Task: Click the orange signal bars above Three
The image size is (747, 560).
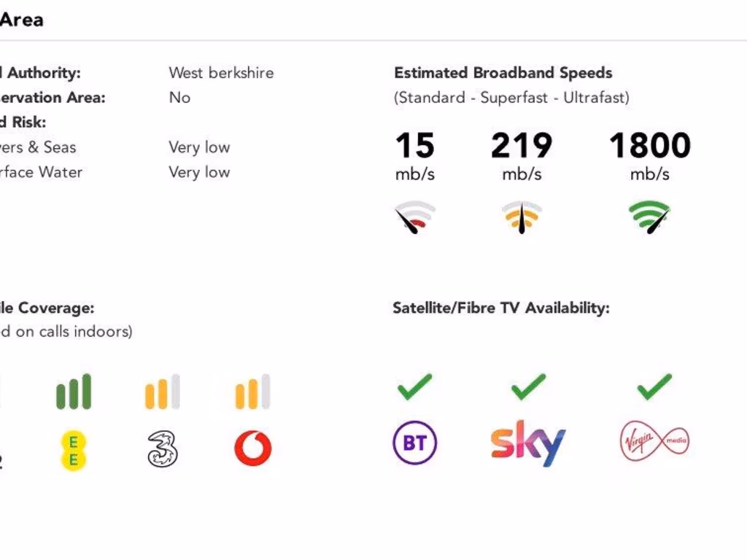Action: [162, 392]
